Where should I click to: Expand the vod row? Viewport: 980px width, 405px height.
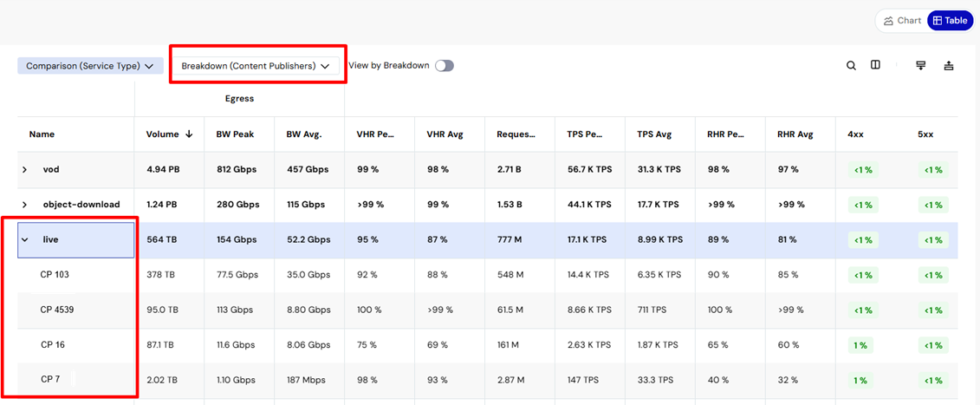[24, 170]
